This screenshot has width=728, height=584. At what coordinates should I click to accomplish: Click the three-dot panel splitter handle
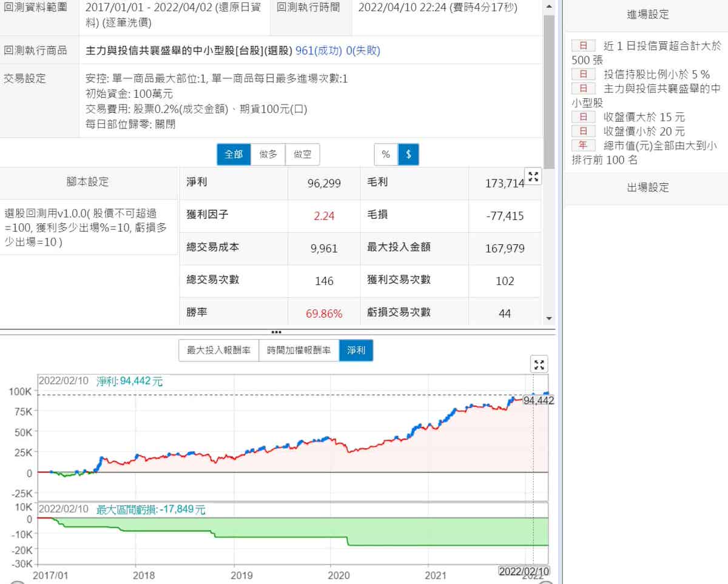pyautogui.click(x=276, y=332)
